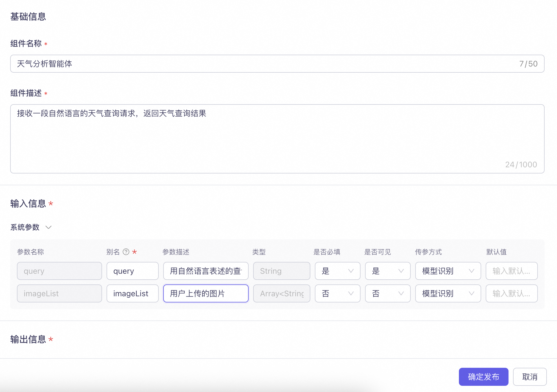Edit the 用户上传的图片 description field

(x=206, y=293)
